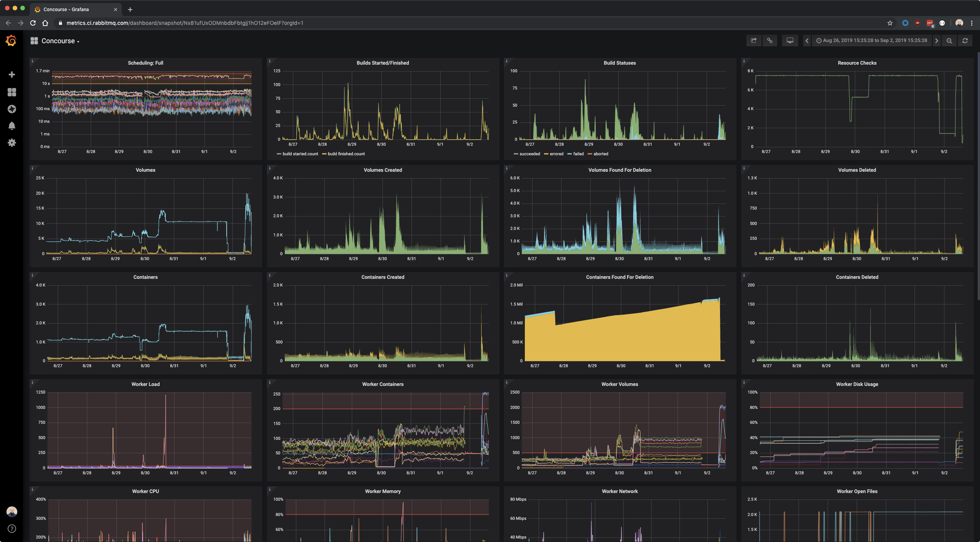Click the browser address bar URL

coord(185,23)
